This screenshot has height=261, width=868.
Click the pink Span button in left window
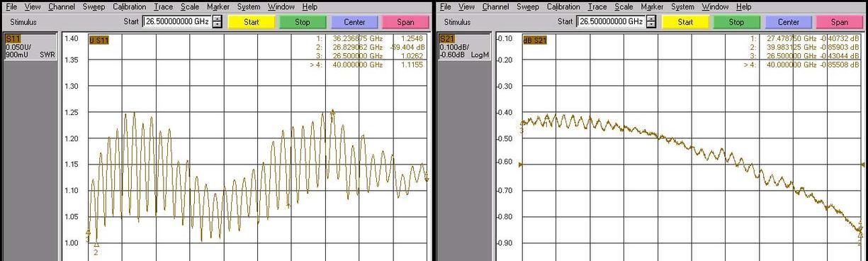(405, 22)
